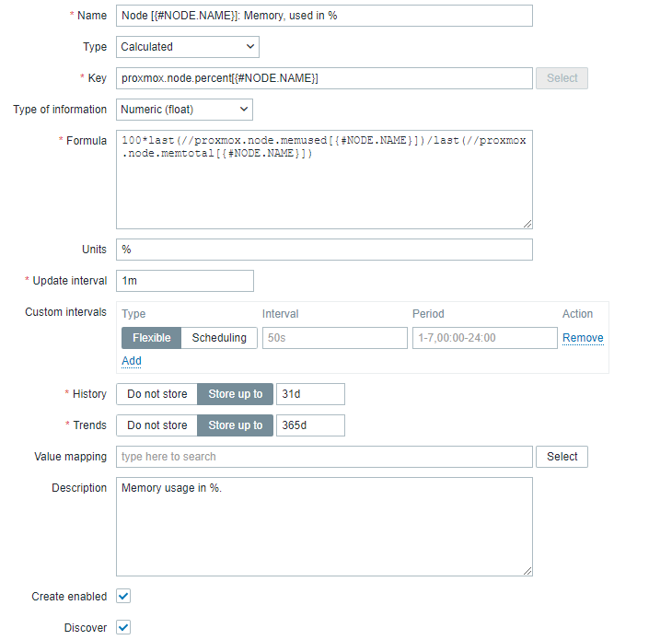Open the Type dropdown showing Calculated
672x640 pixels.
[188, 47]
